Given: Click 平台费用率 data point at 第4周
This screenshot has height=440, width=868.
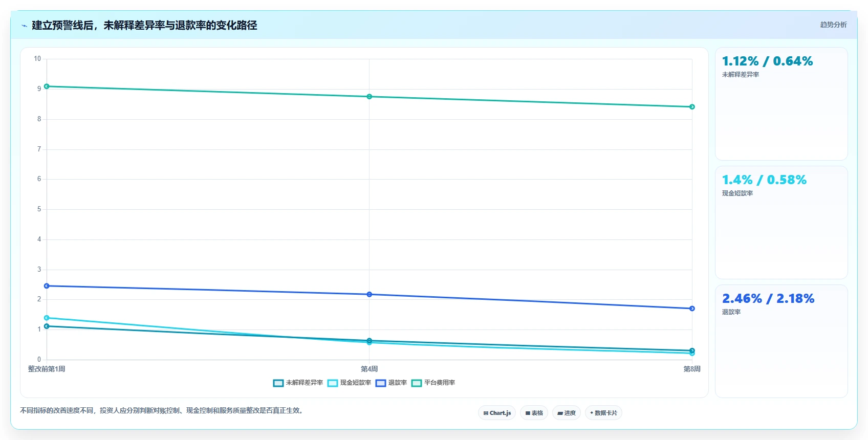Looking at the screenshot, I should tap(370, 97).
